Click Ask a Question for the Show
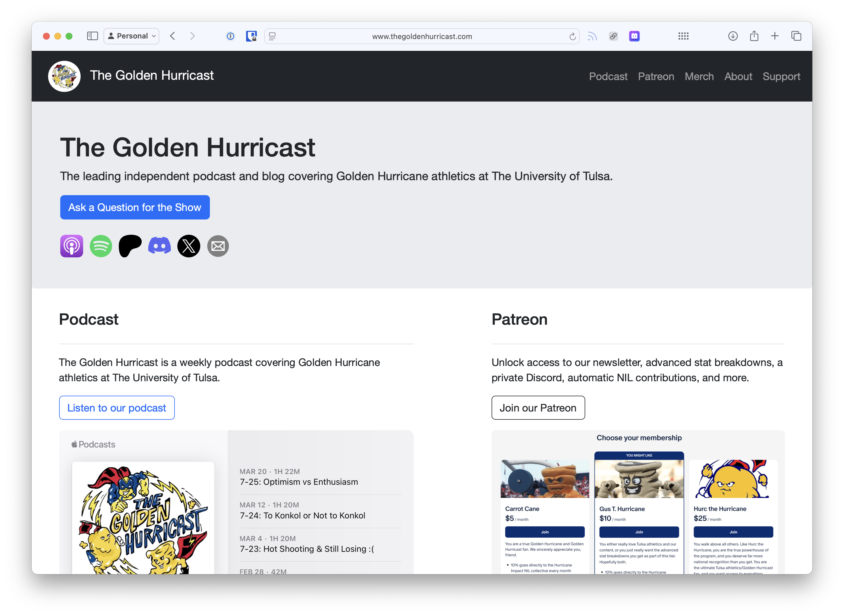Viewport: 844px width, 616px height. point(135,207)
